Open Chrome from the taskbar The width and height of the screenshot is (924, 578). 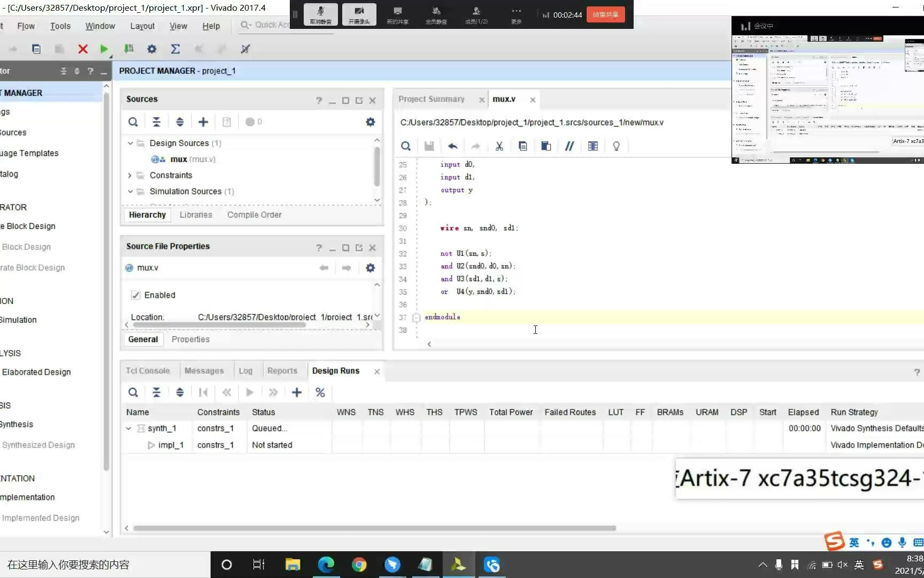click(x=359, y=565)
